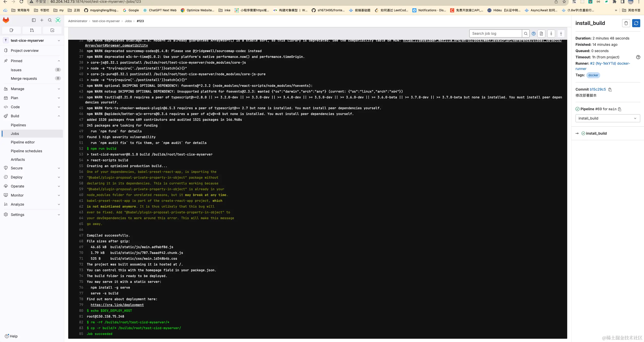Expand the Settings section
The image size is (644, 342).
[x=59, y=215]
